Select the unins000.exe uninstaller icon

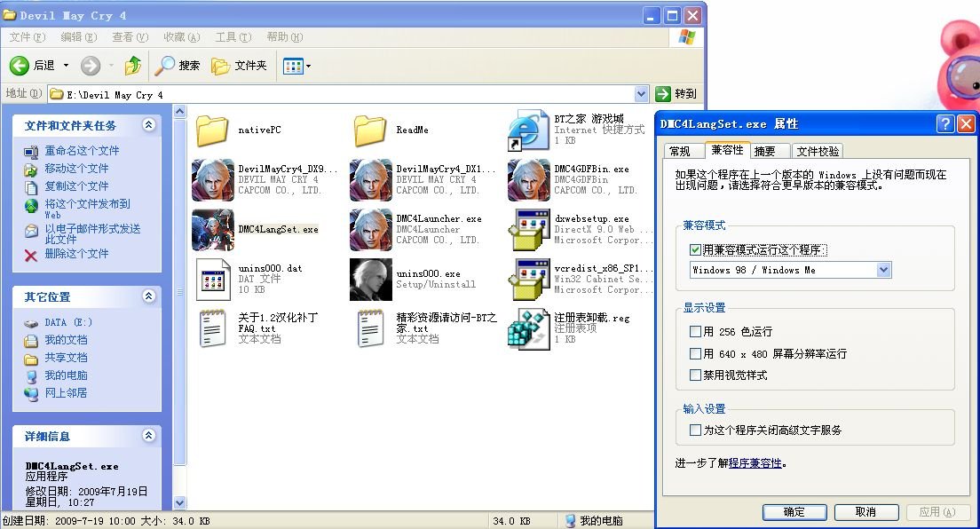pyautogui.click(x=371, y=280)
